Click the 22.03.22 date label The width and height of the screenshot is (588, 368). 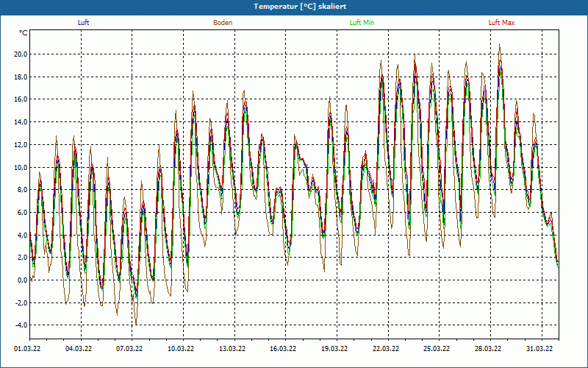coord(386,349)
